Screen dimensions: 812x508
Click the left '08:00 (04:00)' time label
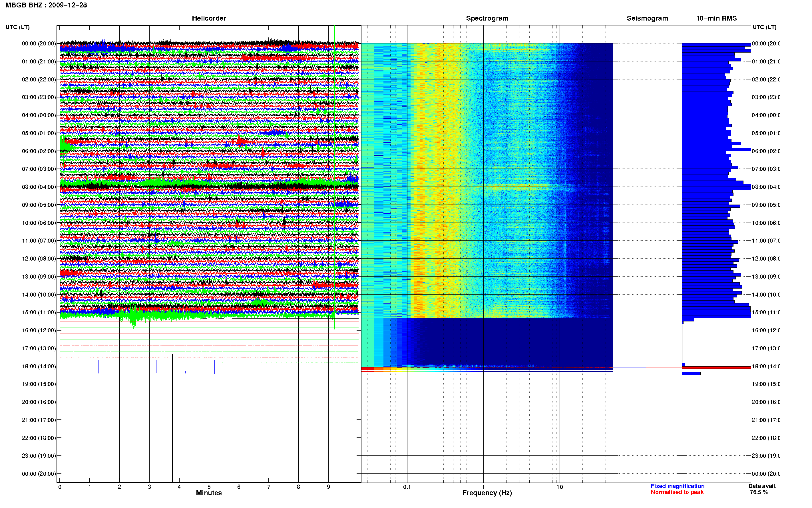[39, 187]
